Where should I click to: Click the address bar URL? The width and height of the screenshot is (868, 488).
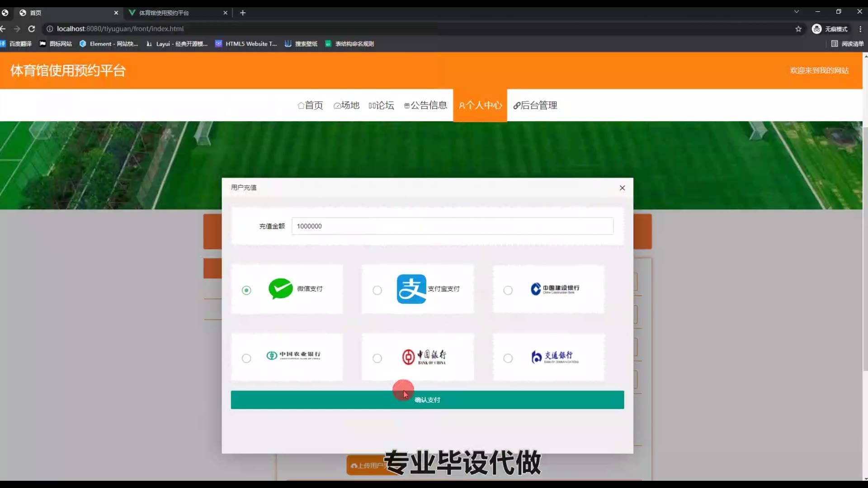(120, 28)
